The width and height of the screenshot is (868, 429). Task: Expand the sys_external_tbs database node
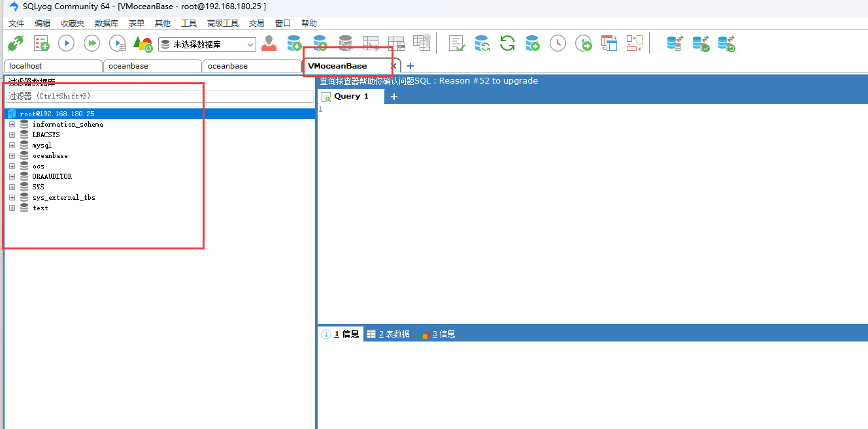point(12,197)
